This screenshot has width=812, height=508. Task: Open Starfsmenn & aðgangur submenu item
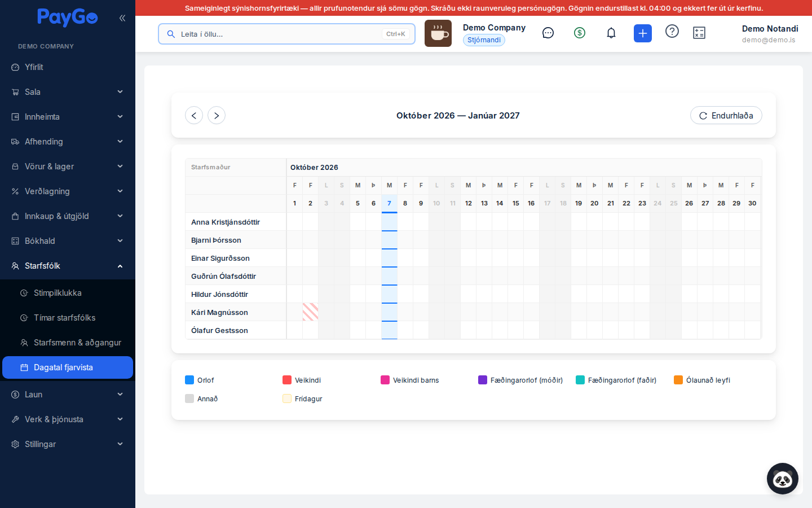(x=68, y=343)
